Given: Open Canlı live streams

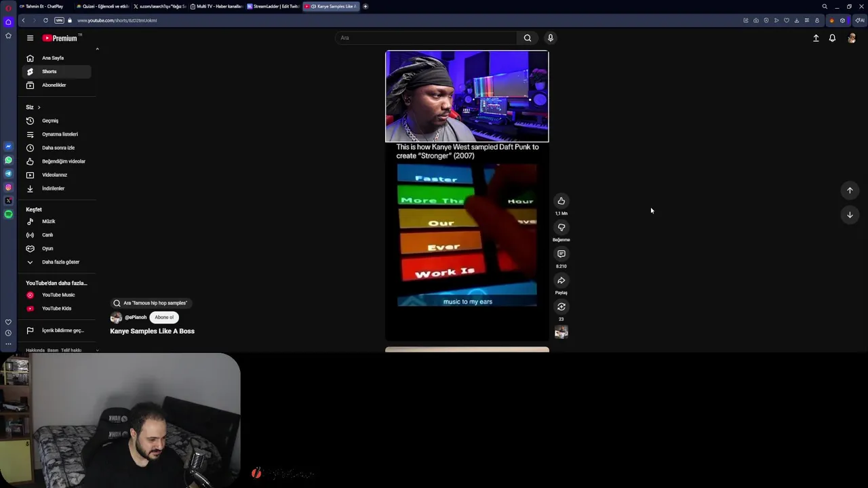Looking at the screenshot, I should pyautogui.click(x=56, y=235).
